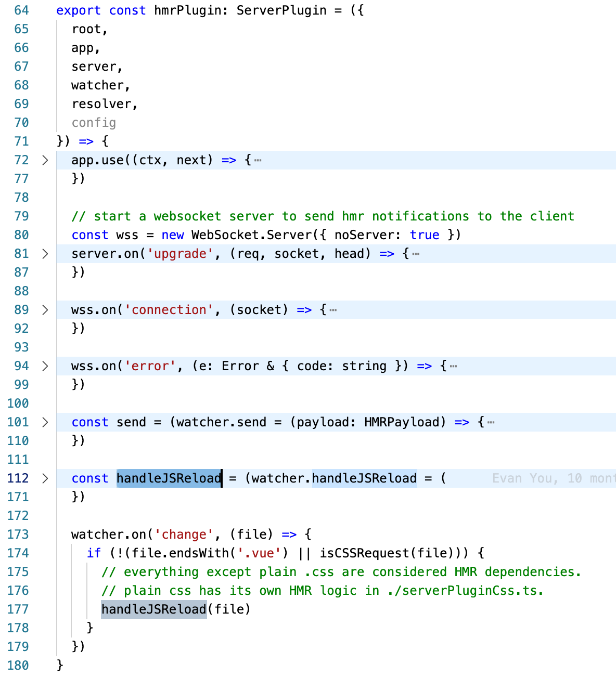Image resolution: width=616 pixels, height=677 pixels.
Task: Click the fold ellipsis on the error handler line
Action: tap(453, 366)
